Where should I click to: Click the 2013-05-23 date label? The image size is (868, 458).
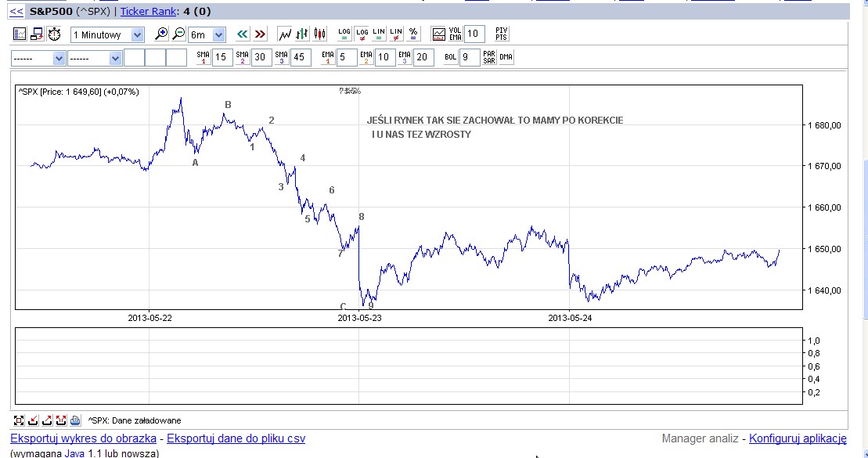[x=359, y=318]
